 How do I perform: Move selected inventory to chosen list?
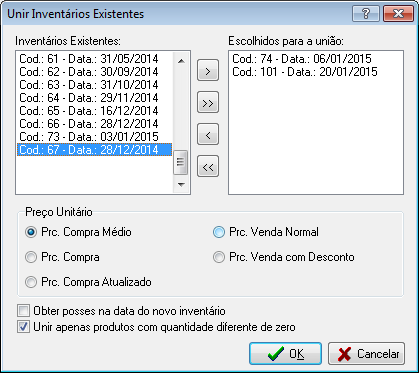pyautogui.click(x=208, y=71)
